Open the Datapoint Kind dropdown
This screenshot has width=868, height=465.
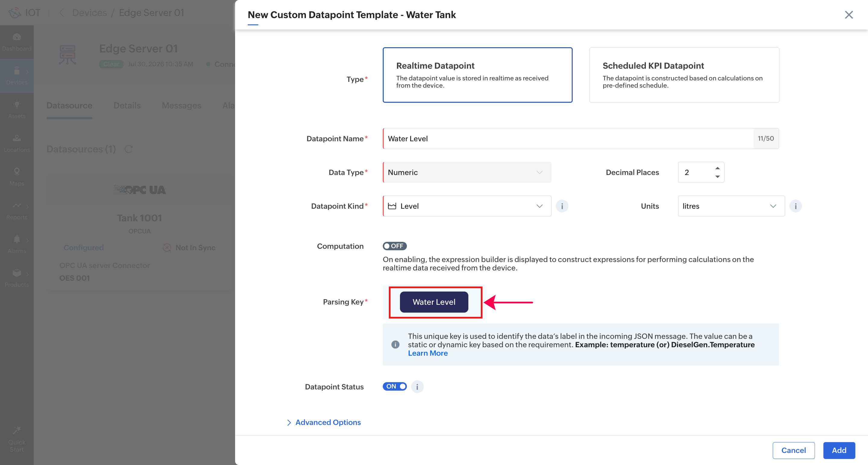click(x=467, y=206)
